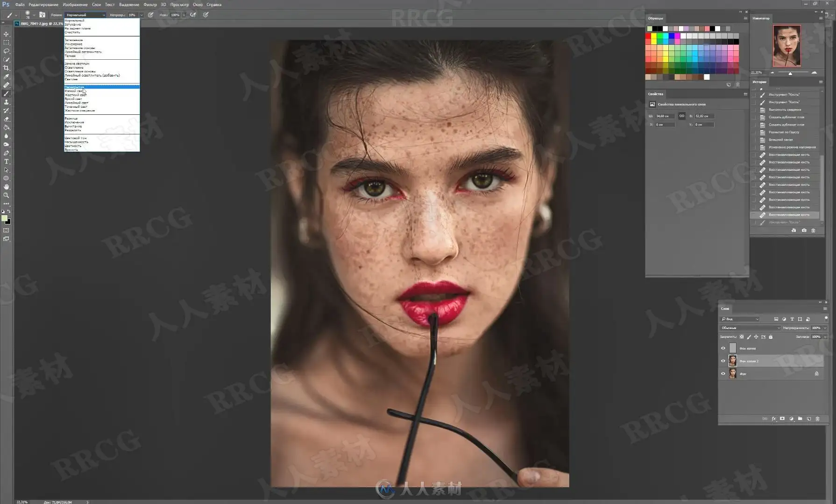Hide the 'Фон копия' layer
The height and width of the screenshot is (504, 836).
click(723, 348)
